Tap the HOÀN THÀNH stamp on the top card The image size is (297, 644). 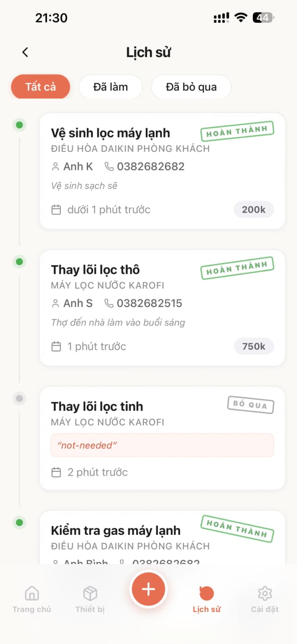click(237, 130)
